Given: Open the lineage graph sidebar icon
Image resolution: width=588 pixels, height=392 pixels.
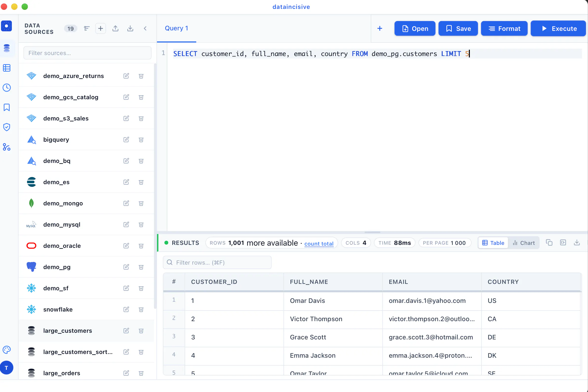Looking at the screenshot, I should point(7,147).
